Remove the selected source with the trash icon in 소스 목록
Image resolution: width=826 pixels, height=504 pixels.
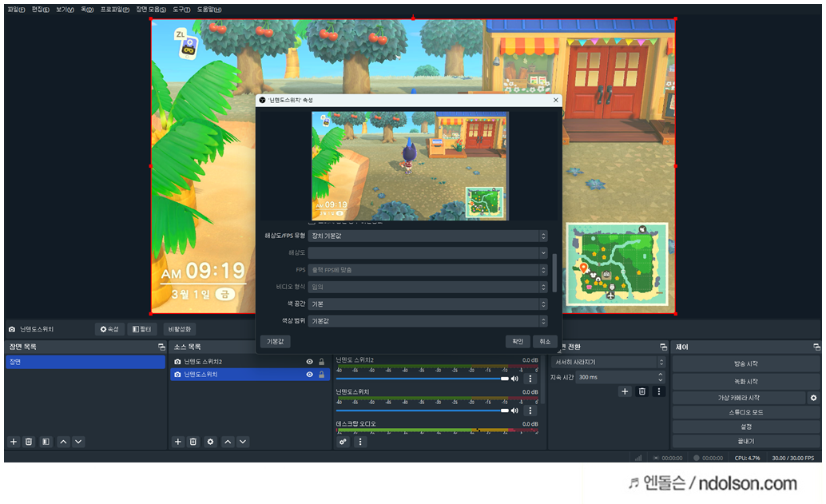[193, 442]
